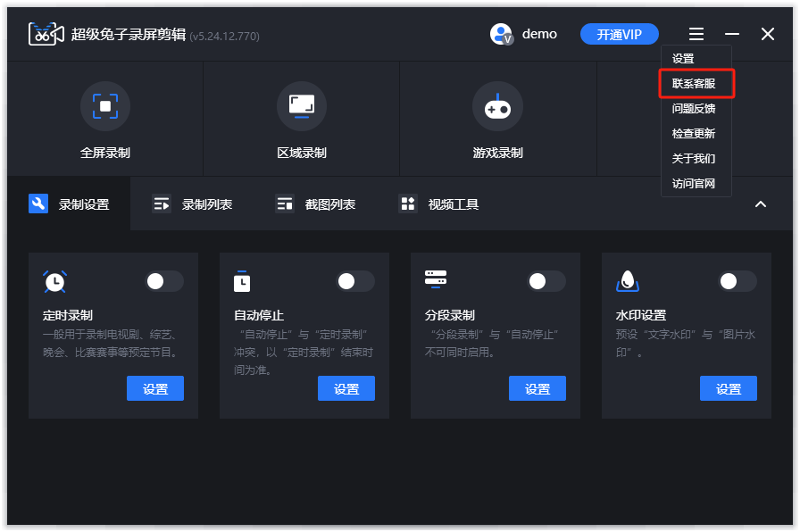Click 设置 button under 自动停止
Image resolution: width=800 pixels, height=532 pixels.
pyautogui.click(x=346, y=388)
